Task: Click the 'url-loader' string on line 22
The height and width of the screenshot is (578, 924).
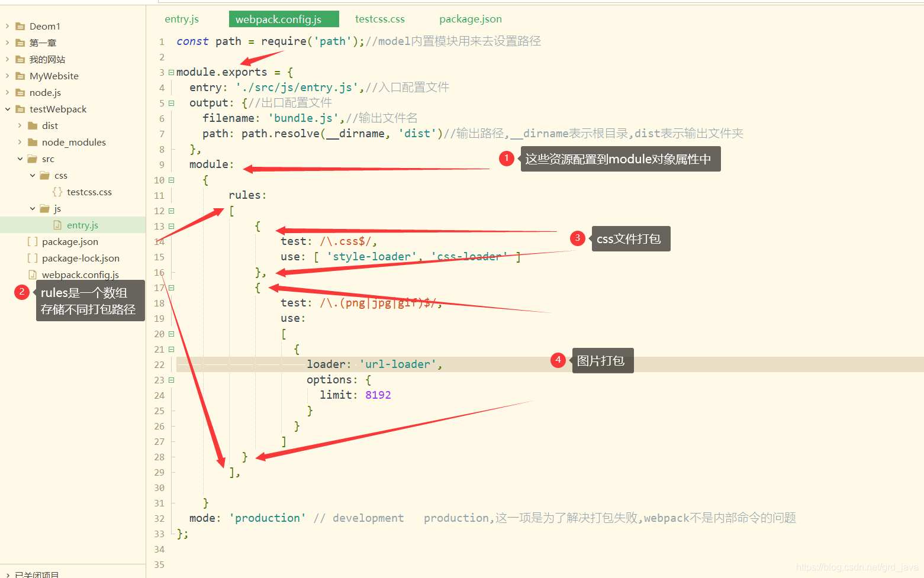Action: click(398, 364)
